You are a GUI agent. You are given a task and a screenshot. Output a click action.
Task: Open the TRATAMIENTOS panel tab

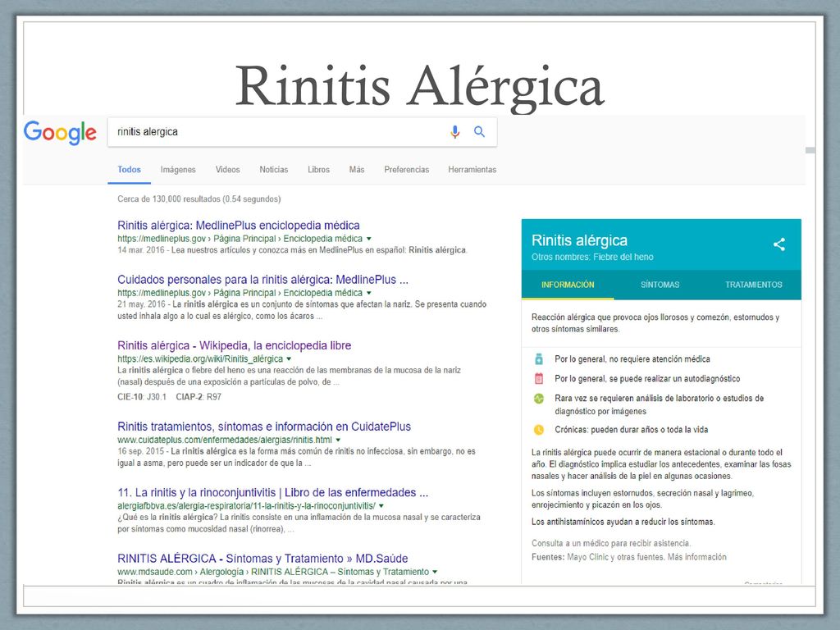(754, 285)
